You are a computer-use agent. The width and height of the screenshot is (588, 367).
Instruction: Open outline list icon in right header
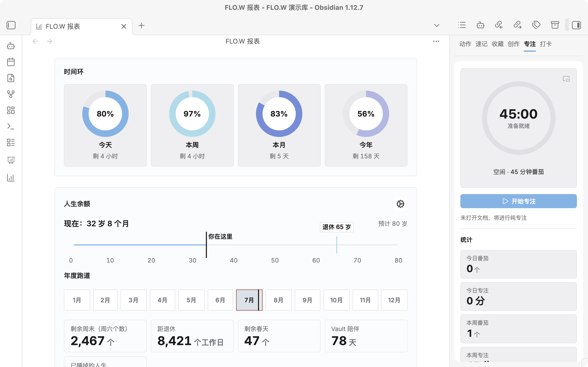click(462, 25)
